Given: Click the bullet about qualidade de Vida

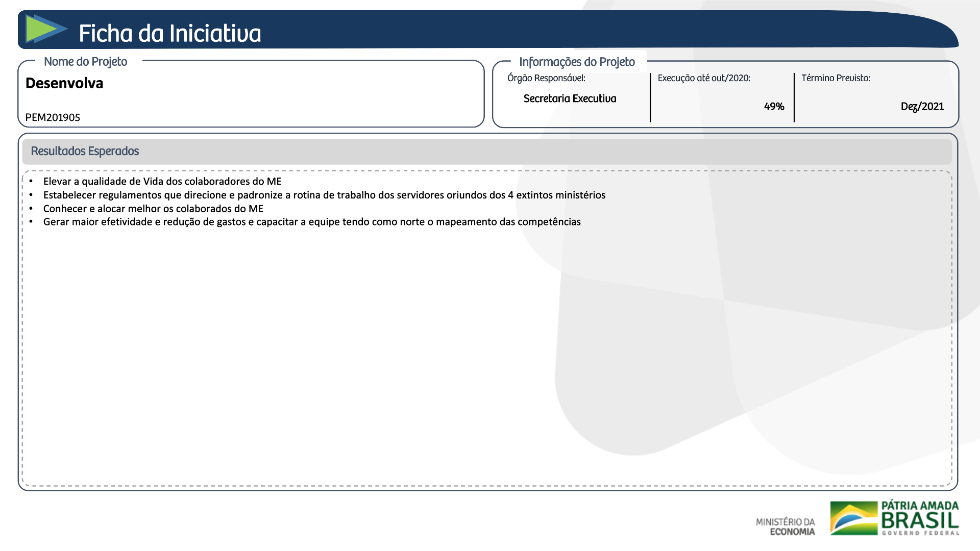Looking at the screenshot, I should (x=162, y=181).
